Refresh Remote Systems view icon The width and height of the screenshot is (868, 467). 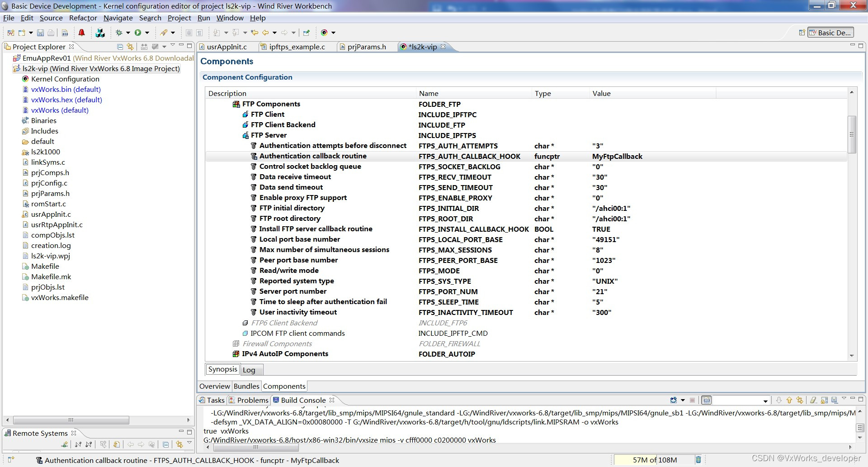(117, 444)
